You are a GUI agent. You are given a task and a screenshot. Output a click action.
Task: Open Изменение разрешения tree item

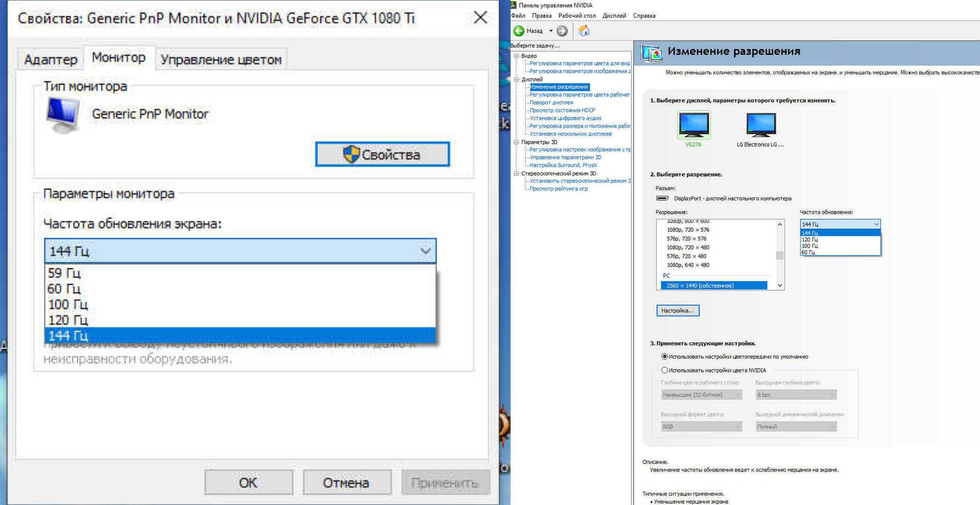click(559, 87)
